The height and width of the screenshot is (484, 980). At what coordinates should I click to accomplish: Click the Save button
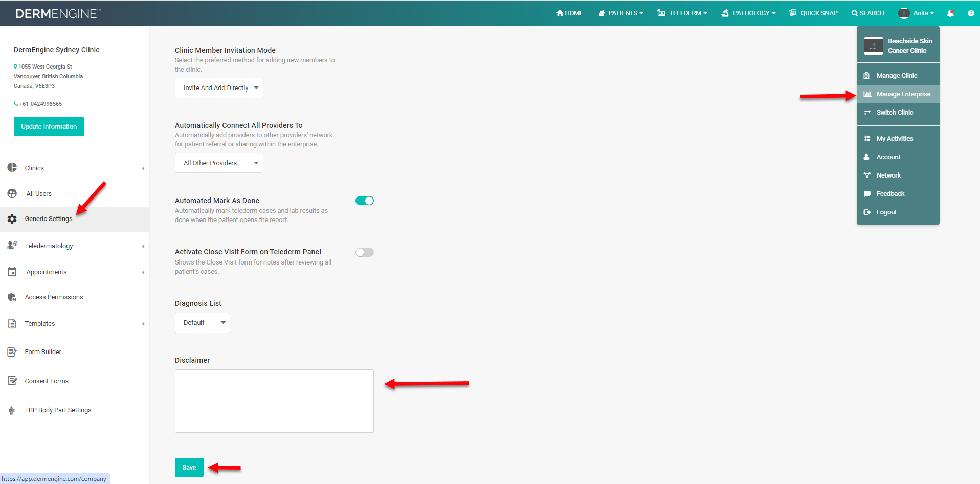pyautogui.click(x=189, y=468)
